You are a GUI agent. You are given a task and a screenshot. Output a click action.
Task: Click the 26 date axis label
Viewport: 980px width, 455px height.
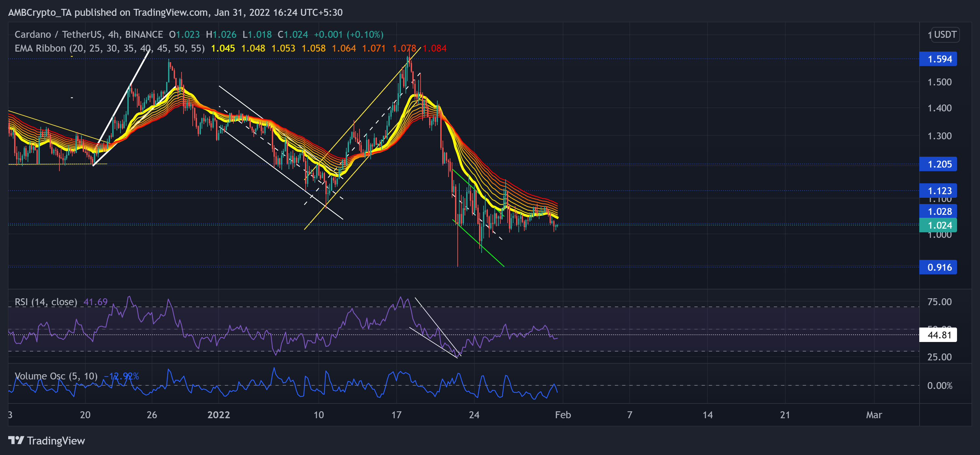152,415
